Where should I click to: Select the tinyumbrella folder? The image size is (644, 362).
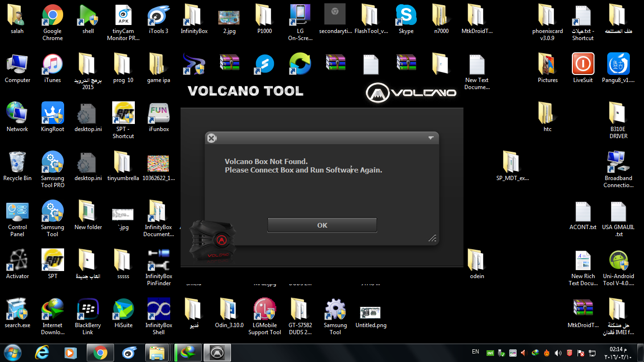pos(123,167)
